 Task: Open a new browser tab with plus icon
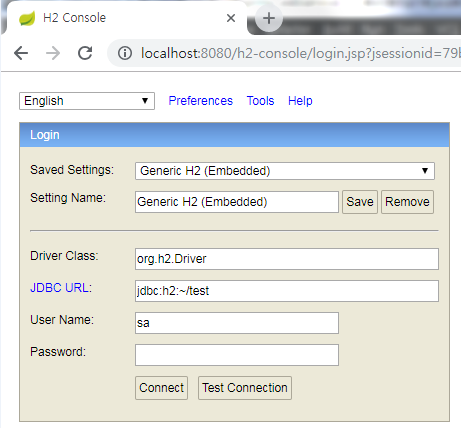[269, 18]
